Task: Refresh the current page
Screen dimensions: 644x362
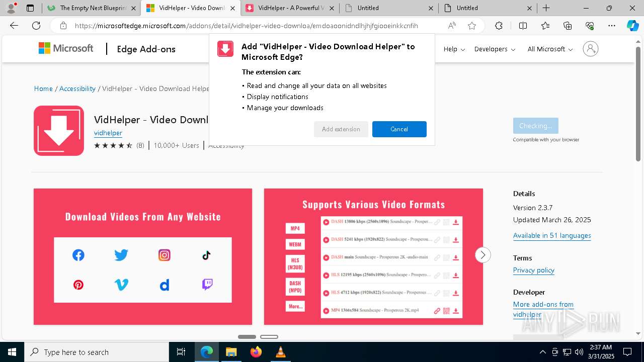Action: [x=36, y=26]
